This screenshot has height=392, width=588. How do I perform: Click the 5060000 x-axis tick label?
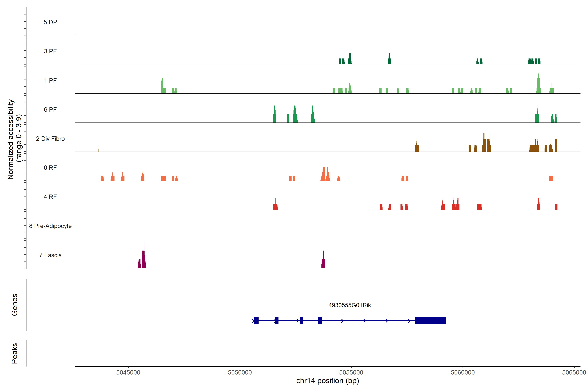click(463, 372)
